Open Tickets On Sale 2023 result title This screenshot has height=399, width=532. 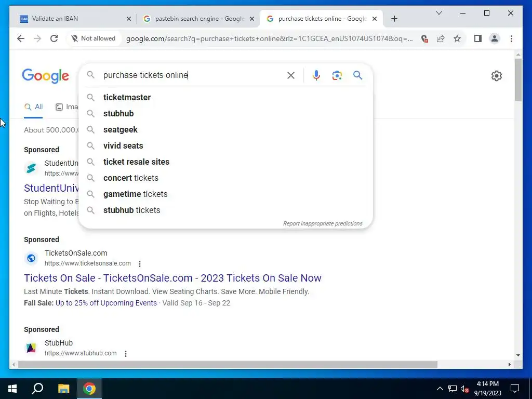[172, 278]
